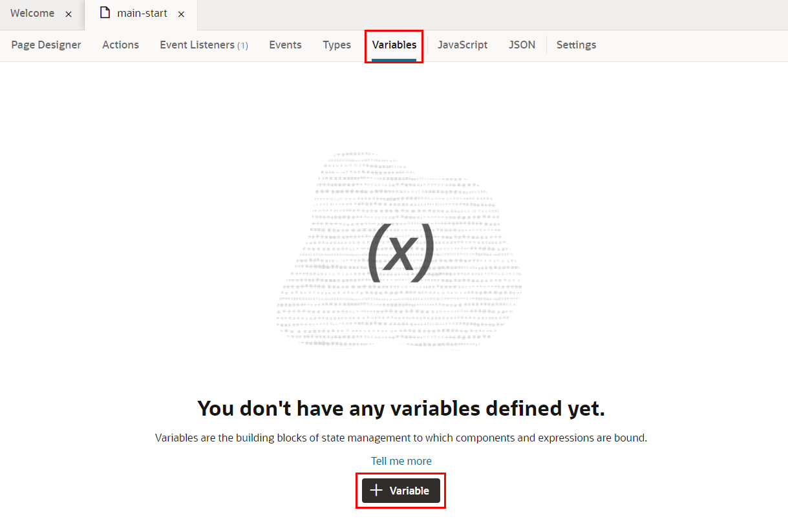Switch to the Welcome tab

32,14
